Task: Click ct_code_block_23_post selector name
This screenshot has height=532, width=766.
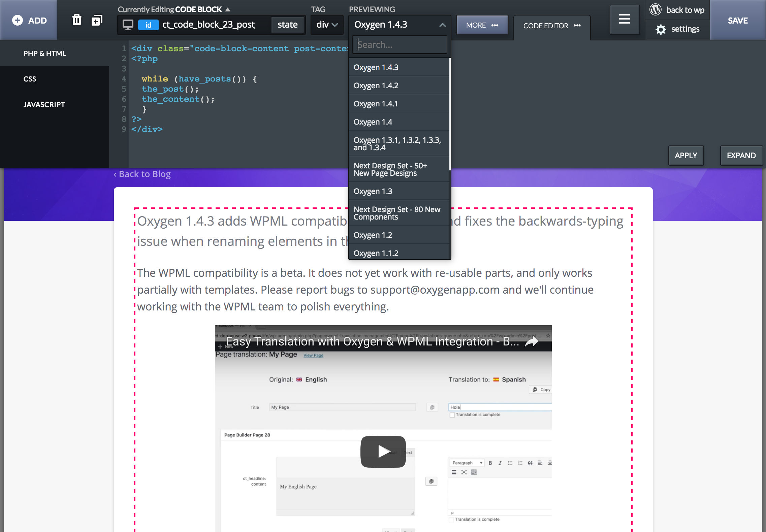Action: tap(209, 25)
